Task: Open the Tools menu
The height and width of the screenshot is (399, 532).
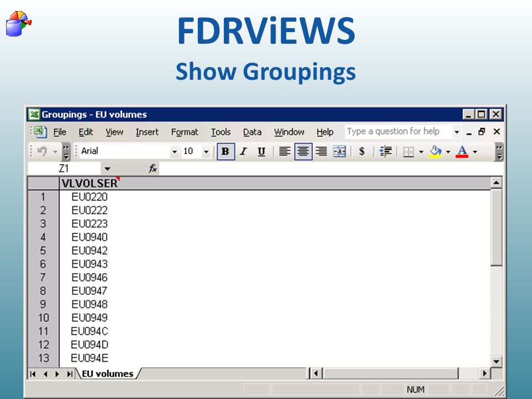Action: (221, 132)
